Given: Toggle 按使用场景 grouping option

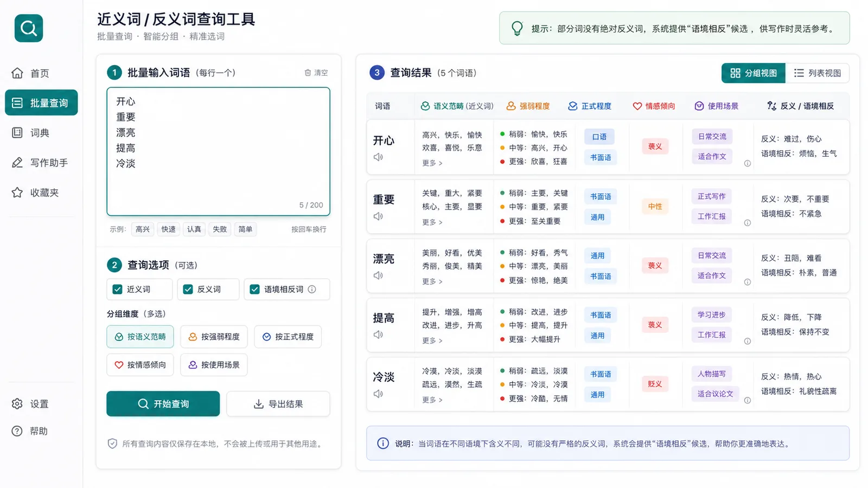Looking at the screenshot, I should coord(214,365).
